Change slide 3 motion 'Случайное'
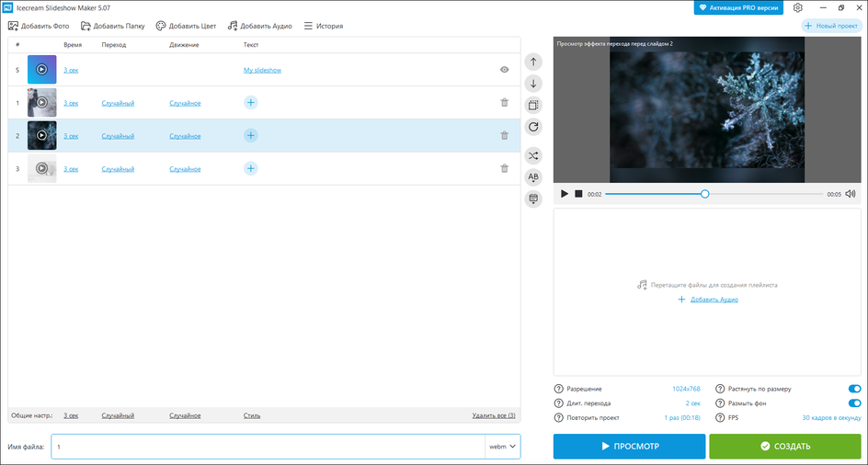This screenshot has height=465, width=868. click(x=185, y=169)
